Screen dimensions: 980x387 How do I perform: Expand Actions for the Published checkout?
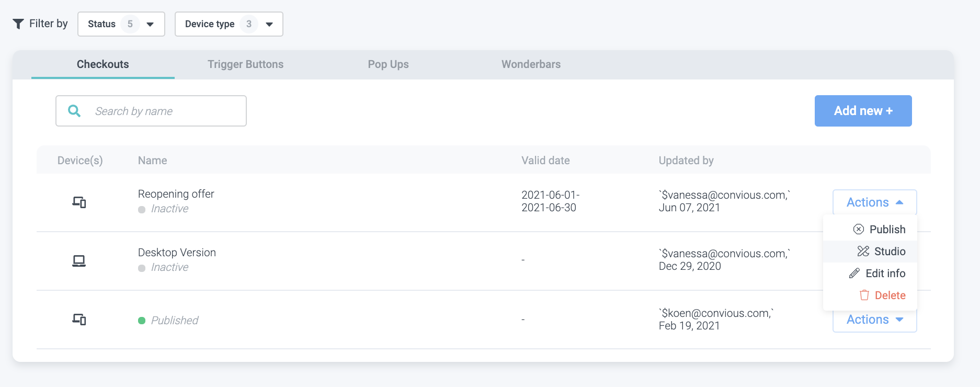(x=874, y=320)
